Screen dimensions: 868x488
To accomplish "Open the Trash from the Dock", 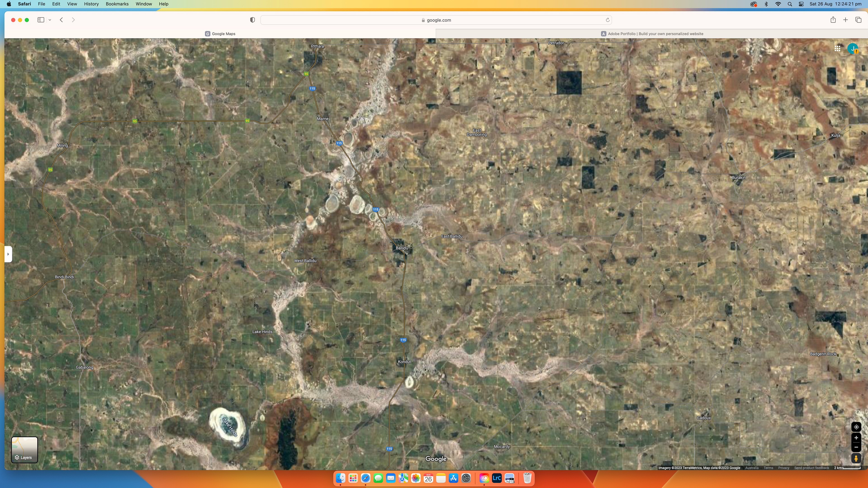I will pos(527,478).
